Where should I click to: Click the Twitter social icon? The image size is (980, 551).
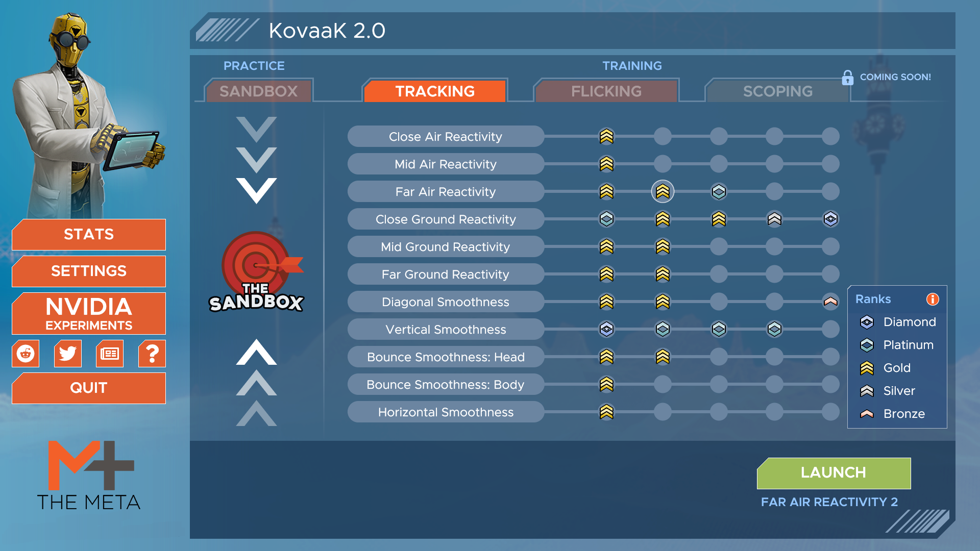[67, 353]
